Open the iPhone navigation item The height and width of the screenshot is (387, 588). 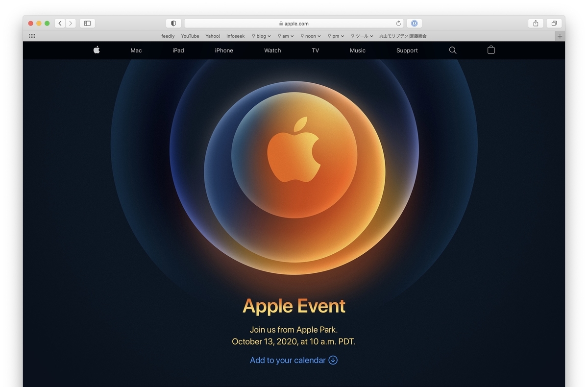point(224,50)
